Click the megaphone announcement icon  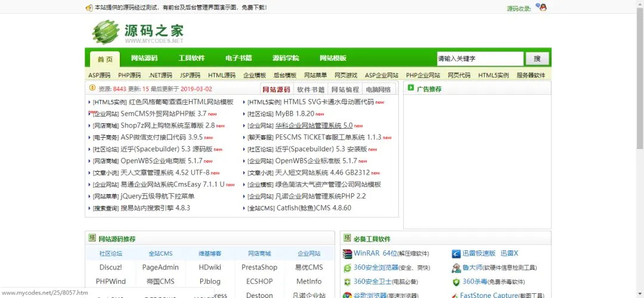tap(89, 8)
